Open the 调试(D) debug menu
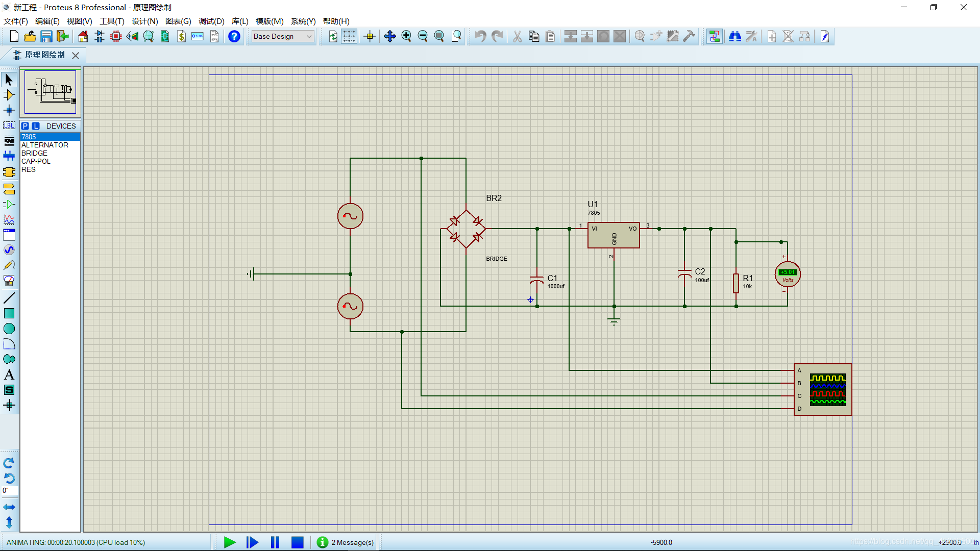The height and width of the screenshot is (551, 980). 211,21
